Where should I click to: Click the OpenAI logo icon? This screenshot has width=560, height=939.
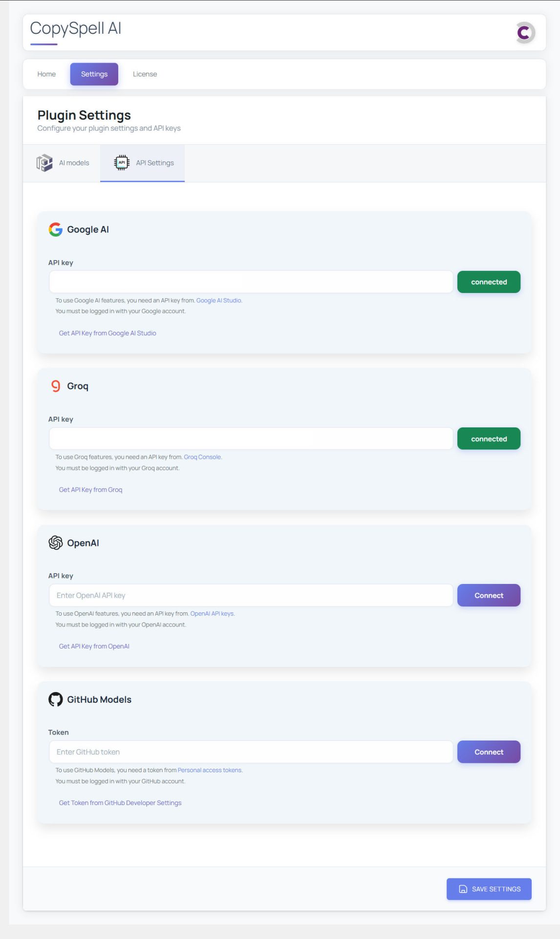(56, 542)
